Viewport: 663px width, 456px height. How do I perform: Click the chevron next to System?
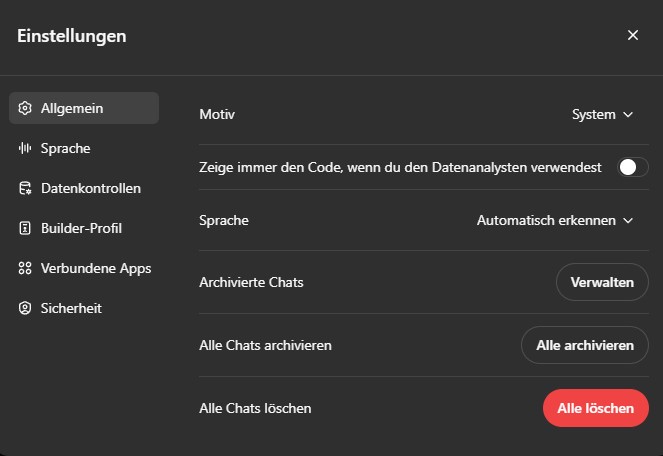tap(628, 115)
